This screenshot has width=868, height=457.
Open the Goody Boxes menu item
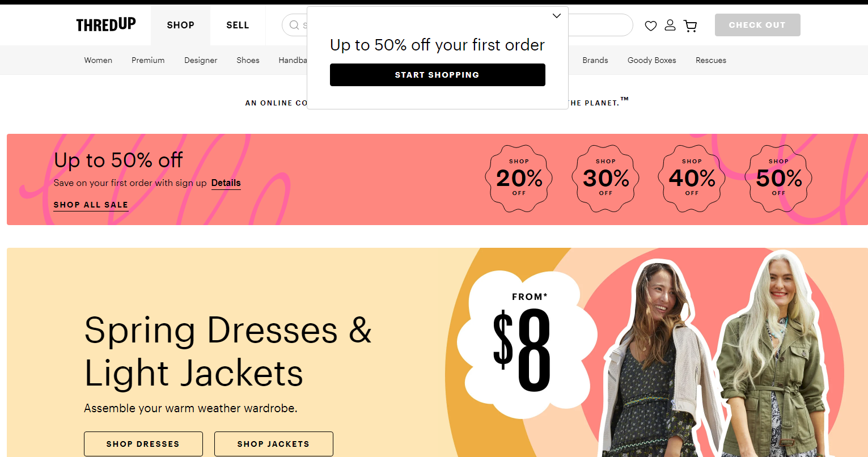(652, 60)
